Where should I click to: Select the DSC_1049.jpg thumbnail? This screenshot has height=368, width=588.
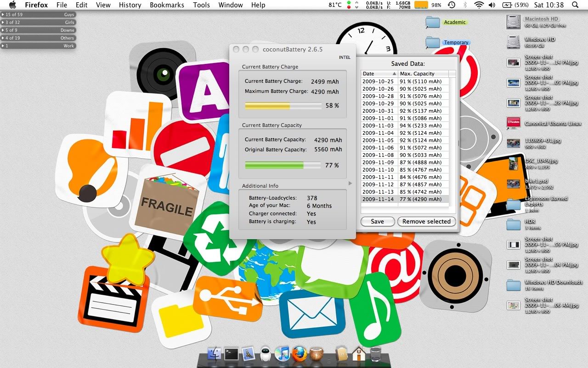pos(513,163)
